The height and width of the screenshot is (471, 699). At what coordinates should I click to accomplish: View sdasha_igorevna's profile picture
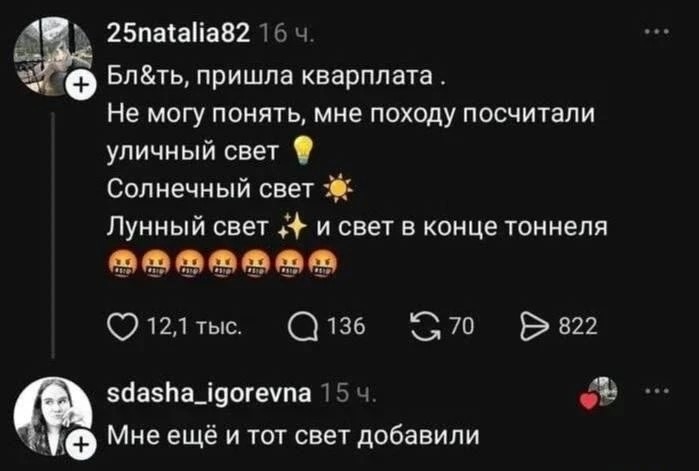[x=52, y=416]
